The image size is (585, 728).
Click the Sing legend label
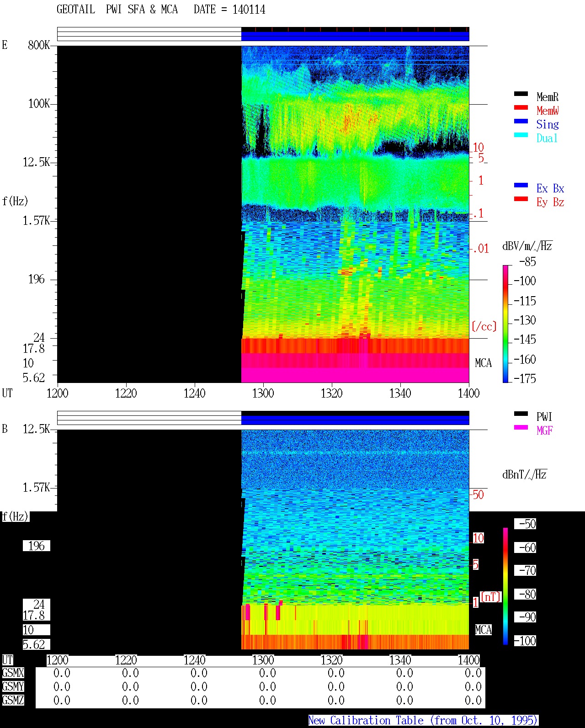tap(548, 124)
